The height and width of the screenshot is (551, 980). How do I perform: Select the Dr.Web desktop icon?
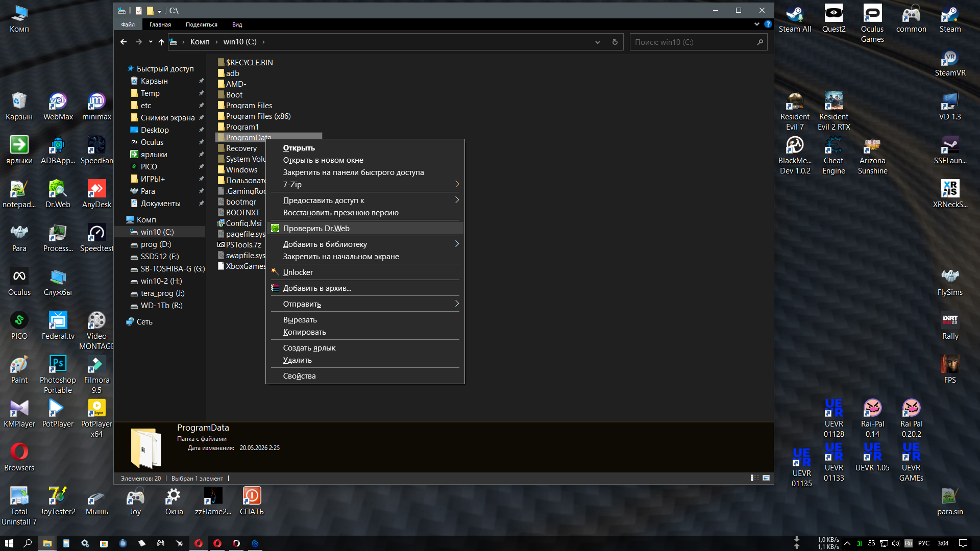click(58, 194)
